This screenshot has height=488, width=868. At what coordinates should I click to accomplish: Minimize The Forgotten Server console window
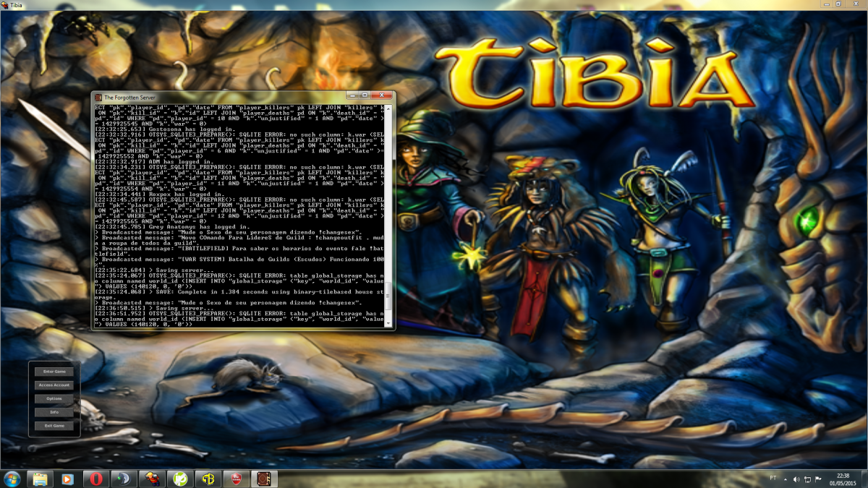coord(352,95)
